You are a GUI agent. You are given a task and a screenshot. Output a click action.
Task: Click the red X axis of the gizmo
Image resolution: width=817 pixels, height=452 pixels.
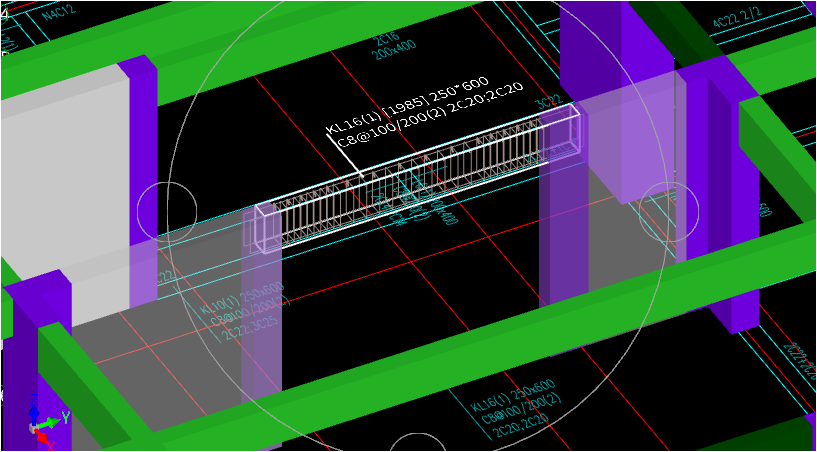(44, 438)
